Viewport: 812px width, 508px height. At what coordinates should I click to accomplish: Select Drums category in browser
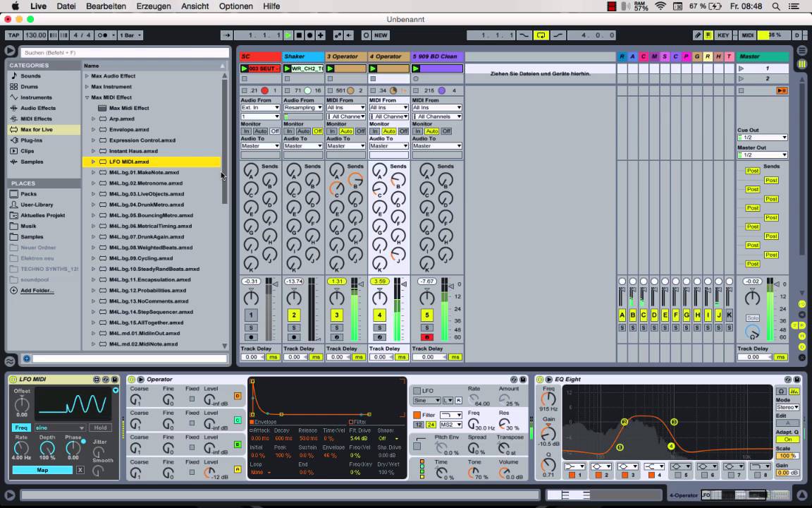click(29, 87)
